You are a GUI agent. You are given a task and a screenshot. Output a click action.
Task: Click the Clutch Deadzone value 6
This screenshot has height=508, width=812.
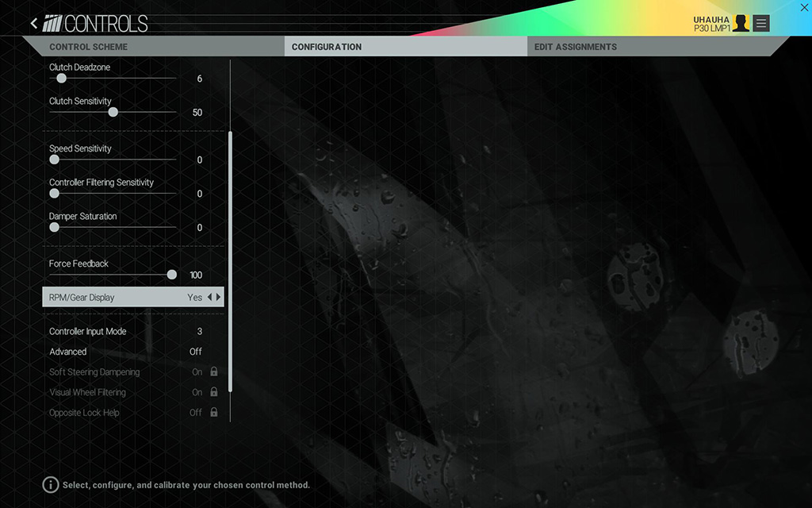click(x=199, y=79)
